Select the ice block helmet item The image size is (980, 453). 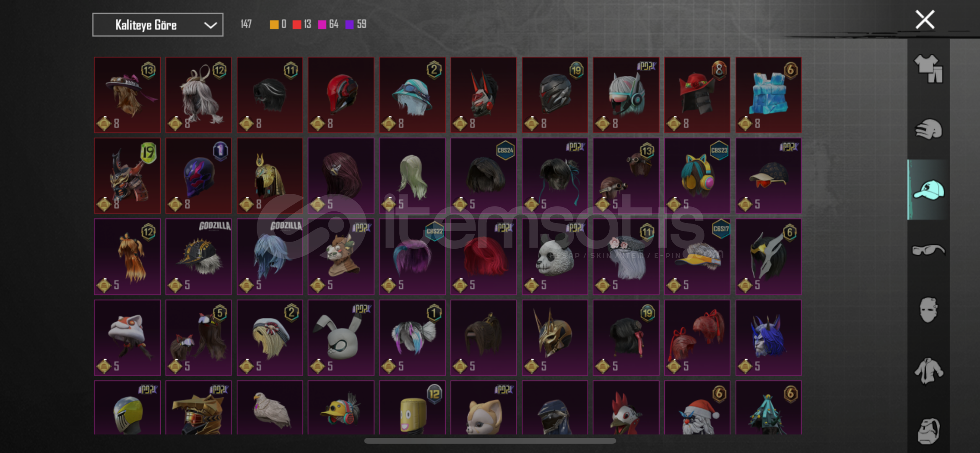click(768, 95)
